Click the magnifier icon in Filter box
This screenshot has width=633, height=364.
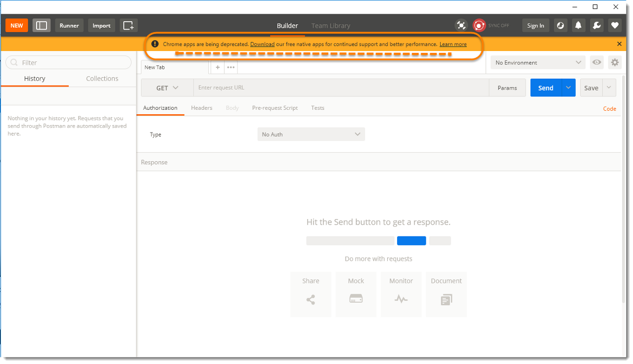14,62
